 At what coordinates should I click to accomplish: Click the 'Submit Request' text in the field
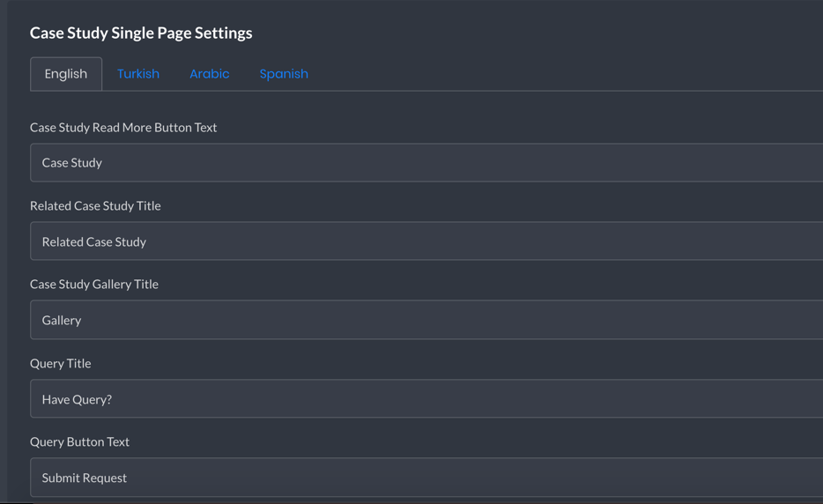[85, 478]
